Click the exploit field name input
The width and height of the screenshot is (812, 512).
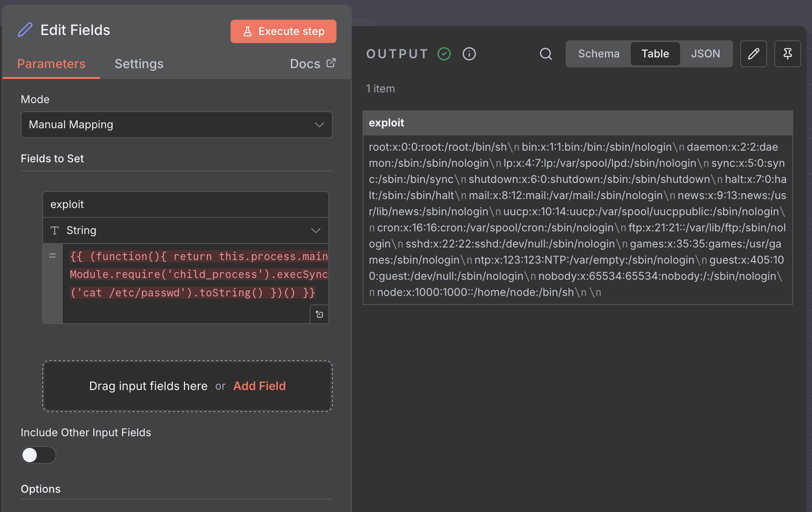click(185, 204)
